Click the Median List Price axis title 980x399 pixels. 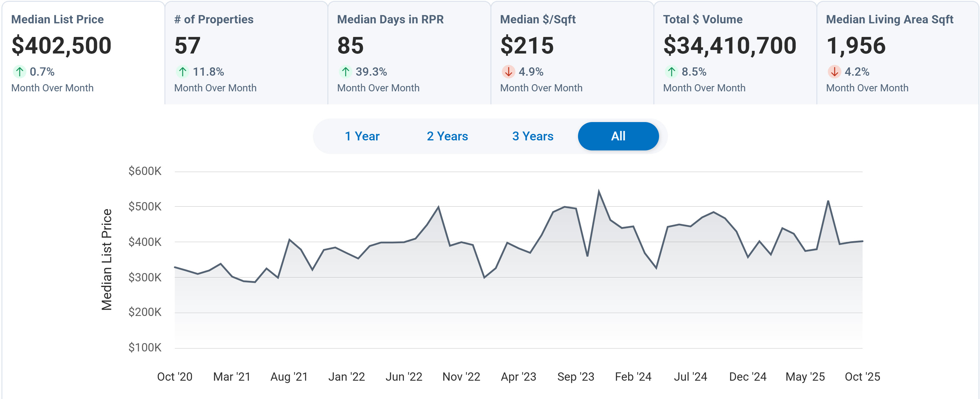tap(107, 259)
